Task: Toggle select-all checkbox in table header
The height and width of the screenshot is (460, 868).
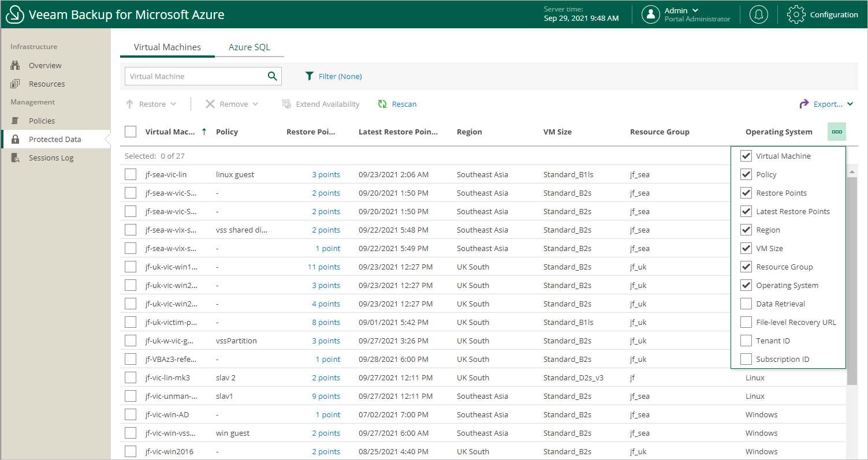Action: [x=131, y=132]
